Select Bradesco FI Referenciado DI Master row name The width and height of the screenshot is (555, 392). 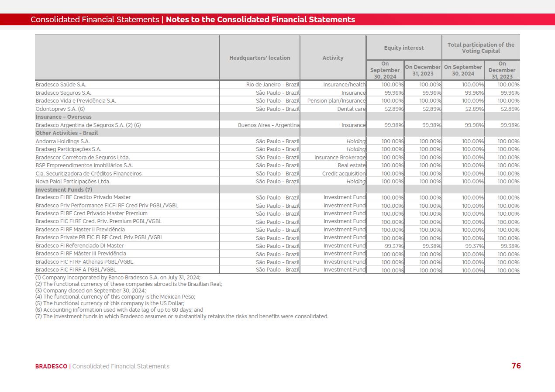(x=79, y=246)
